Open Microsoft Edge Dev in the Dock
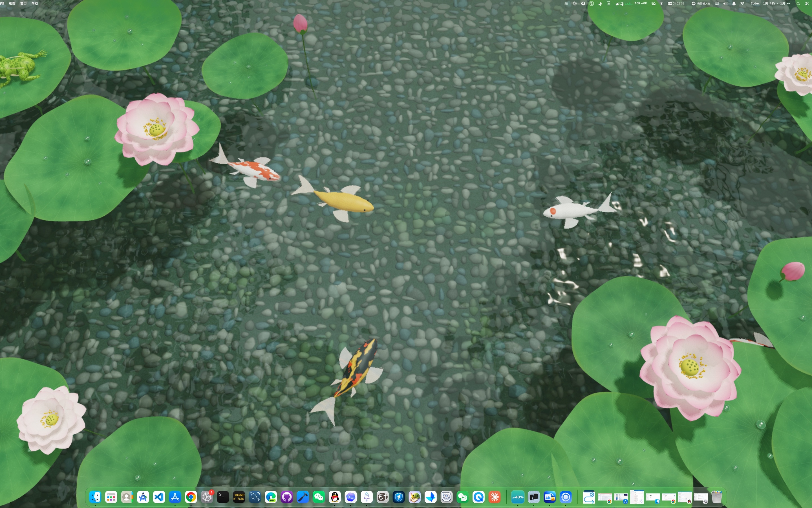Image resolution: width=812 pixels, height=508 pixels. tap(271, 497)
